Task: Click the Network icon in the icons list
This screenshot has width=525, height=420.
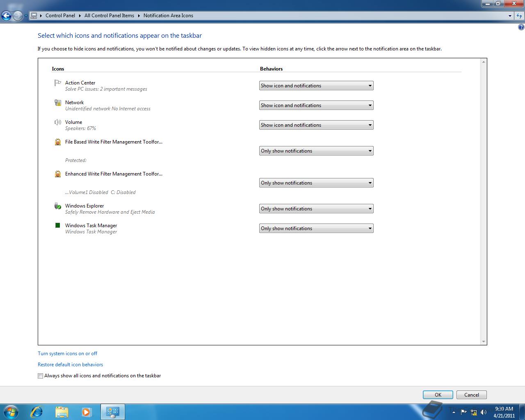Action: click(58, 103)
